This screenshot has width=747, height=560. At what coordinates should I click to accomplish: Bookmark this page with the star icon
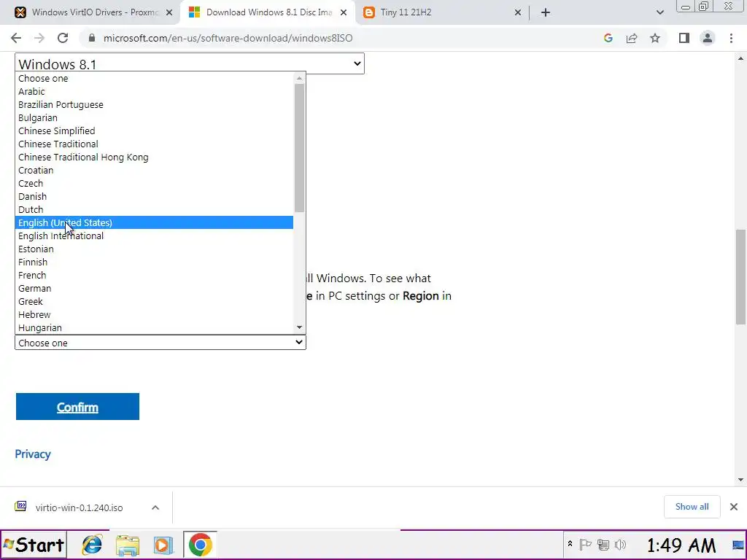point(655,38)
